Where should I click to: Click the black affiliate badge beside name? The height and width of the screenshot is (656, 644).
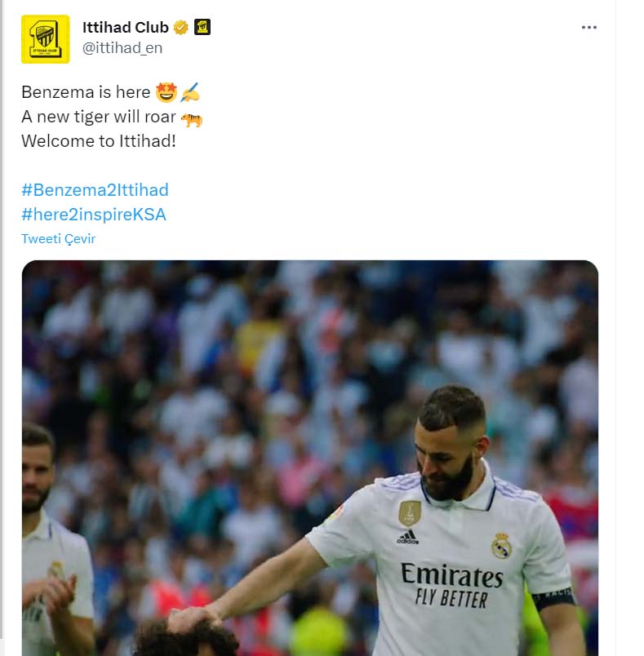tap(202, 27)
